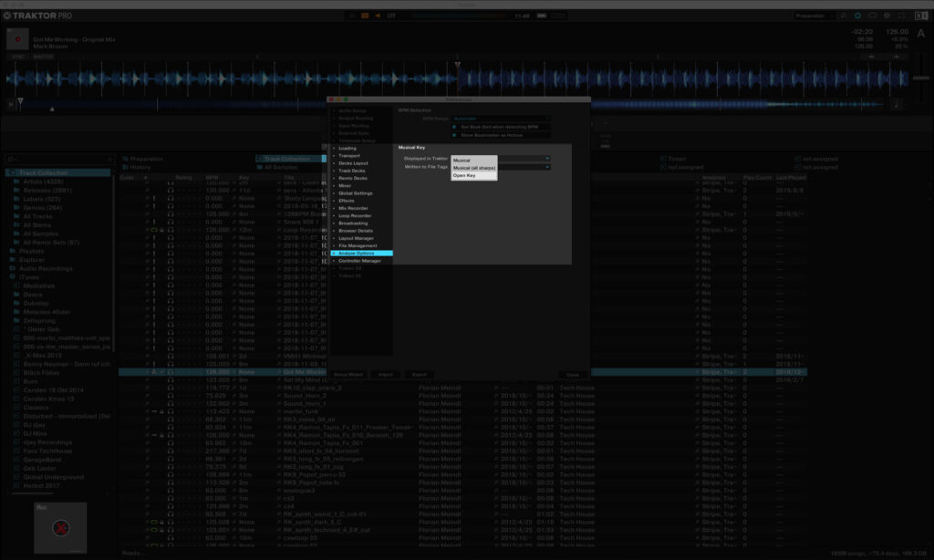Screen dimensions: 934x560
Task: Click the orange speaker icon in header
Action: (x=378, y=16)
